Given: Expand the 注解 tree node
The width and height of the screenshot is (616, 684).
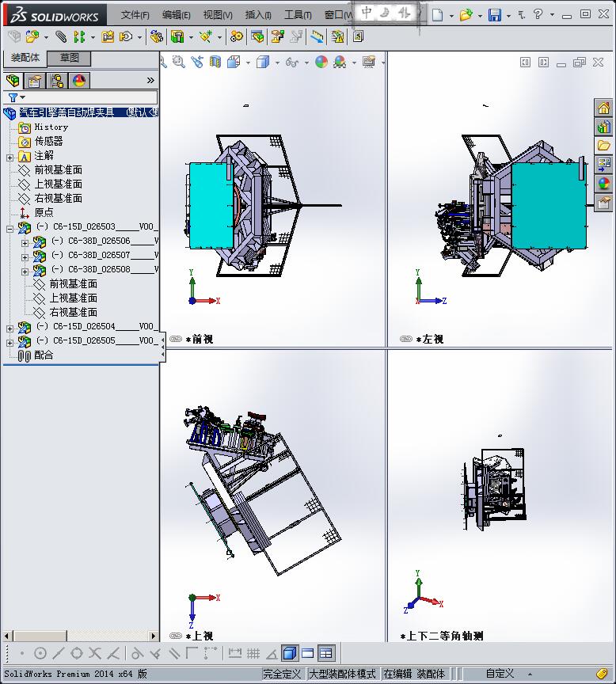Looking at the screenshot, I should (10, 158).
